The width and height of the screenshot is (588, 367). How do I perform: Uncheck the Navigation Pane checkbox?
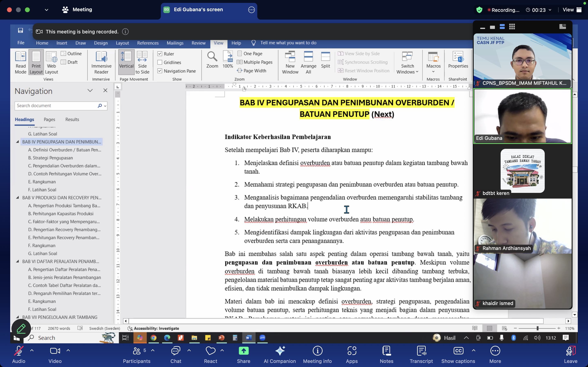160,71
